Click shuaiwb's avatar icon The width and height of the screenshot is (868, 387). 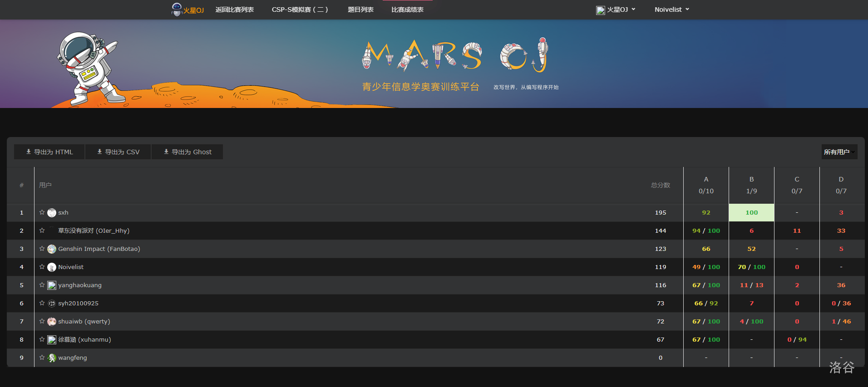[52, 322]
